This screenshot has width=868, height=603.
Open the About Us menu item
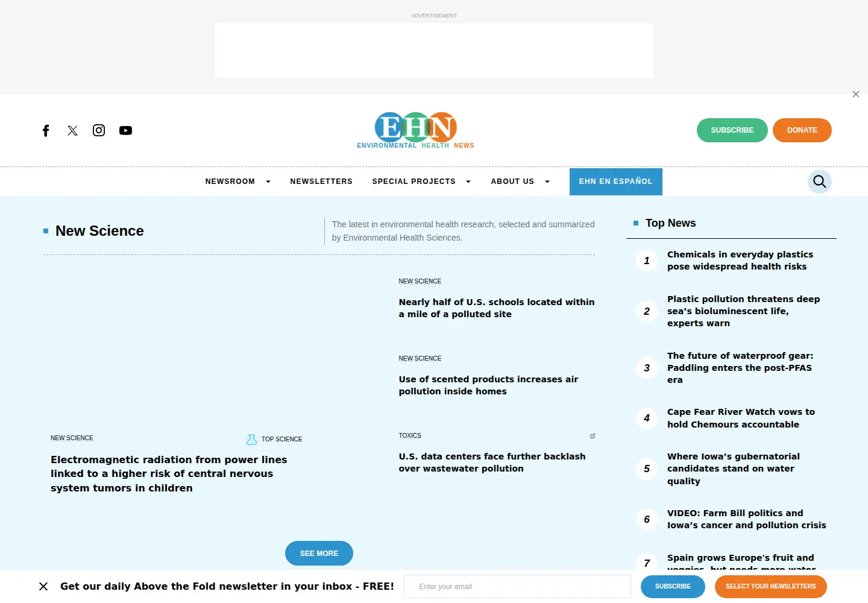pyautogui.click(x=512, y=182)
